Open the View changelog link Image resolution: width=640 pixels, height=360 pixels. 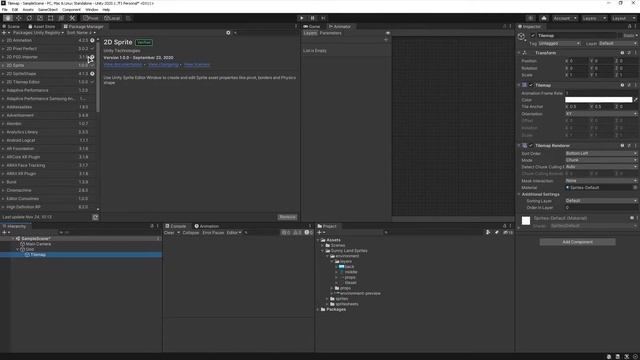pos(163,64)
